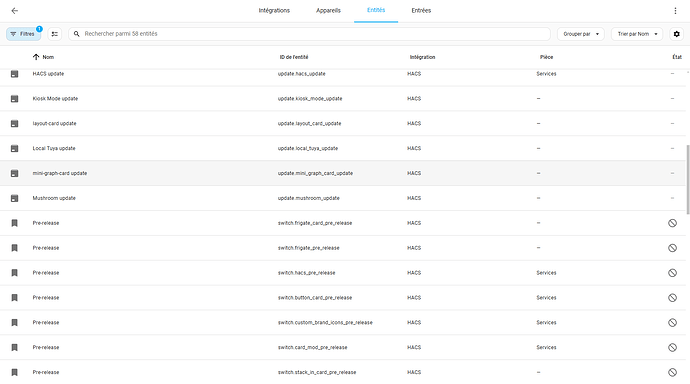Click update.local_tuya_update entity ID
Screen dimensions: 690x384
pos(308,148)
